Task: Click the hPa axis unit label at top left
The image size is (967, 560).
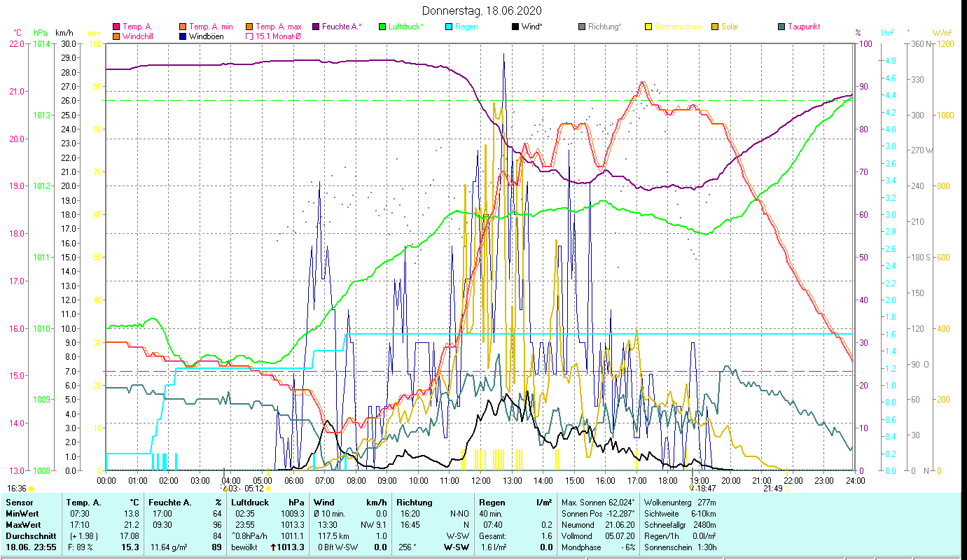Action: tap(39, 33)
